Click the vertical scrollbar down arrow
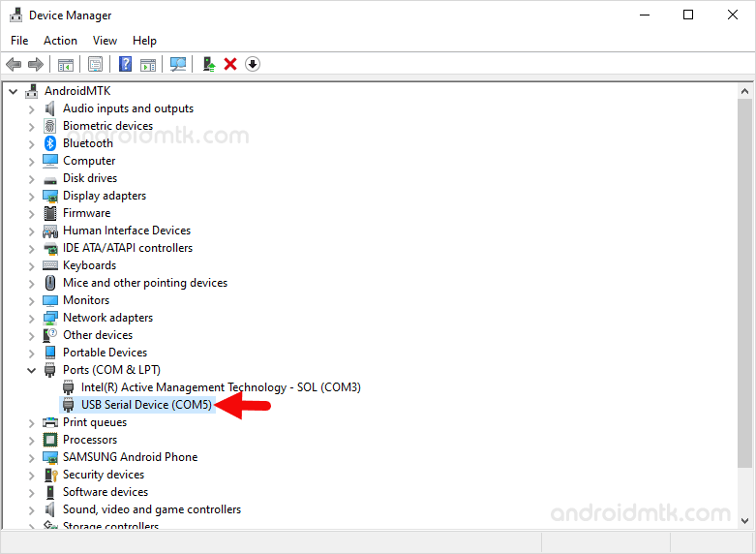 [744, 521]
